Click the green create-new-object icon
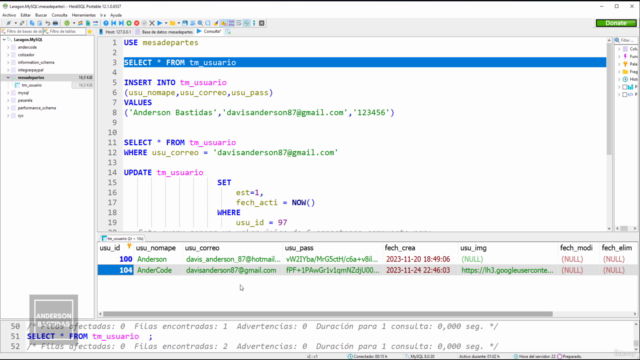This screenshot has height=360, width=640. (x=67, y=23)
